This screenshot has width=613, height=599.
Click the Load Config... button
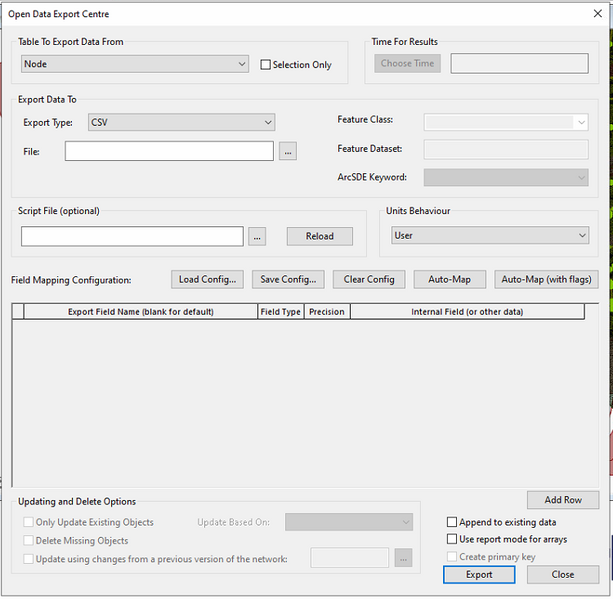(207, 279)
